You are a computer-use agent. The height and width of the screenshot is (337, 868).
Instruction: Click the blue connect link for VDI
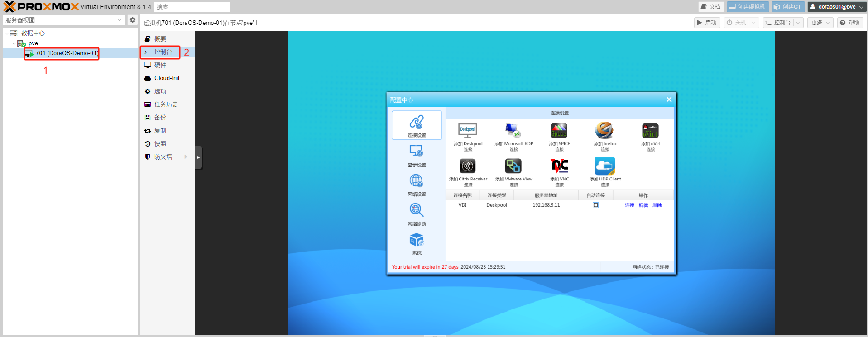tap(629, 205)
